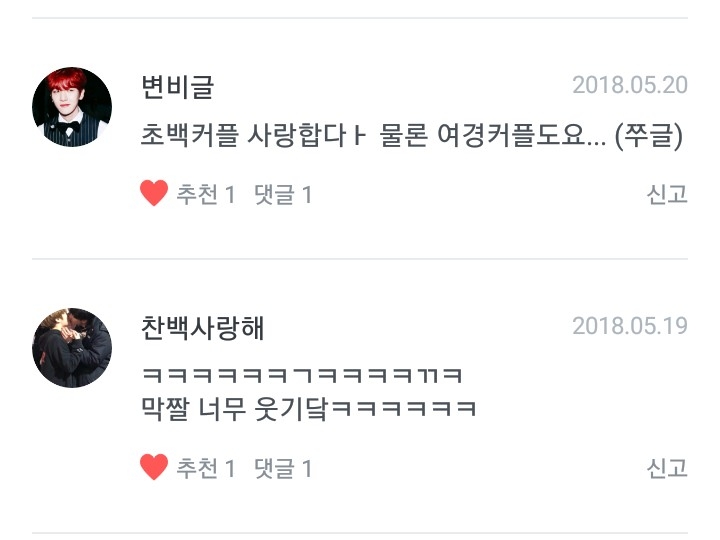Select the text 초백커플 사랑합다ㅏ
The image size is (720, 540).
(x=253, y=135)
